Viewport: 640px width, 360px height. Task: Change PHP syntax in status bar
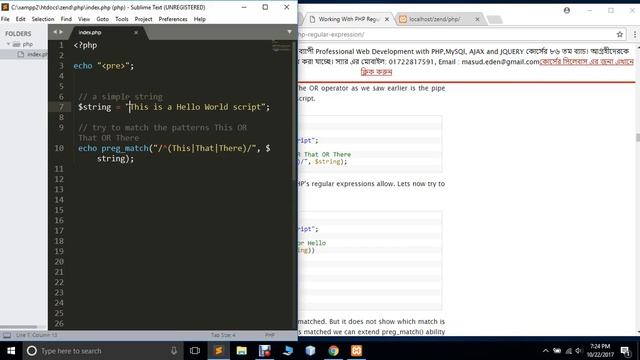point(270,335)
